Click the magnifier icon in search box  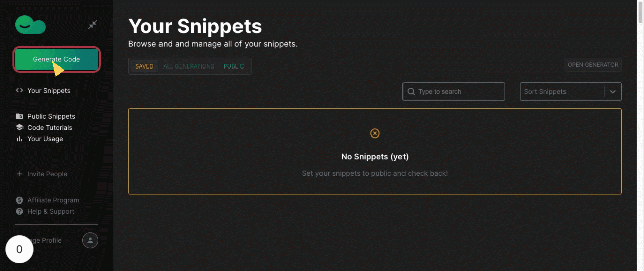click(411, 92)
